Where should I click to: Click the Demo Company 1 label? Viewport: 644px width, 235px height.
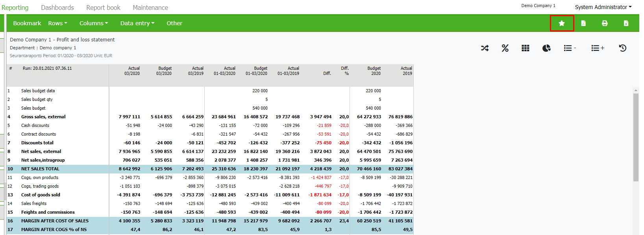[538, 6]
